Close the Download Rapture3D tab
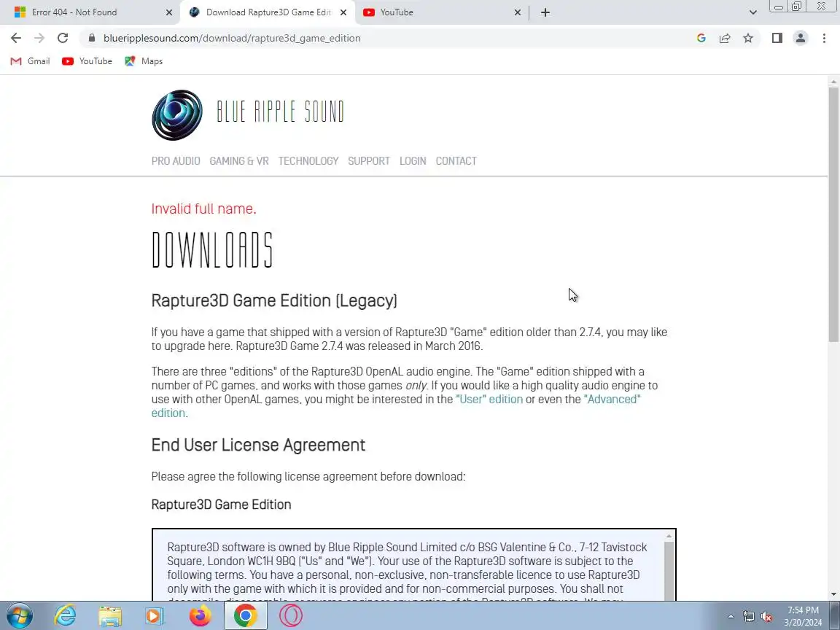Image resolution: width=840 pixels, height=630 pixels. click(x=343, y=12)
